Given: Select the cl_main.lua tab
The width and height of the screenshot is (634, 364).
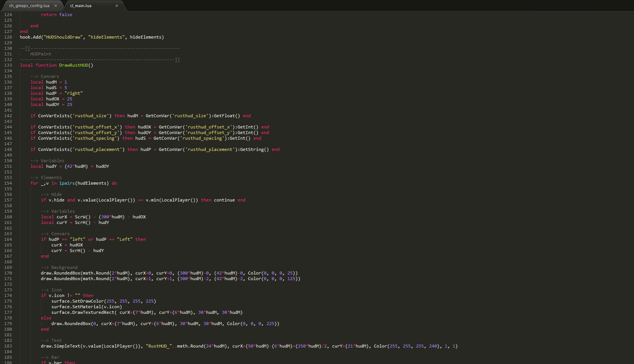Looking at the screenshot, I should pos(81,6).
